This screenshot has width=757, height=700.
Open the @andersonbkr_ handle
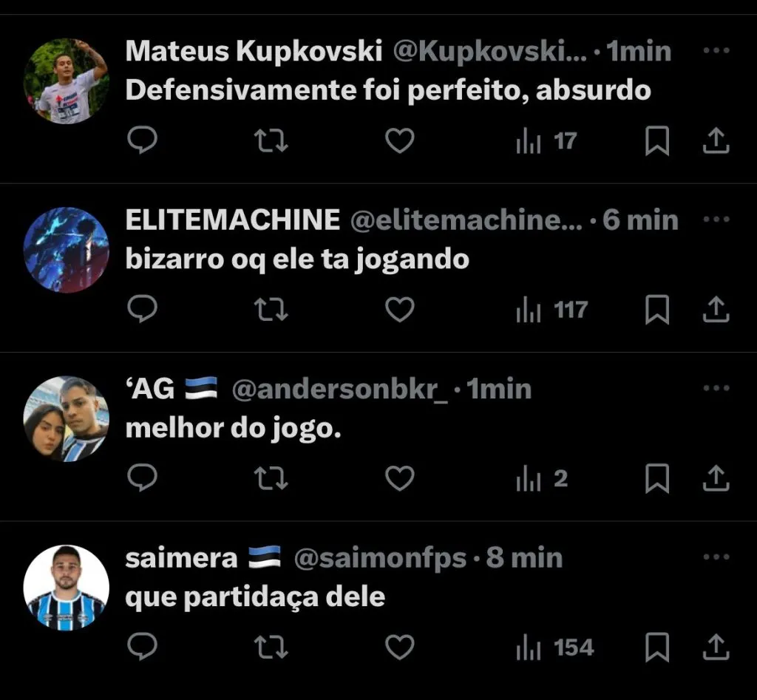click(340, 390)
